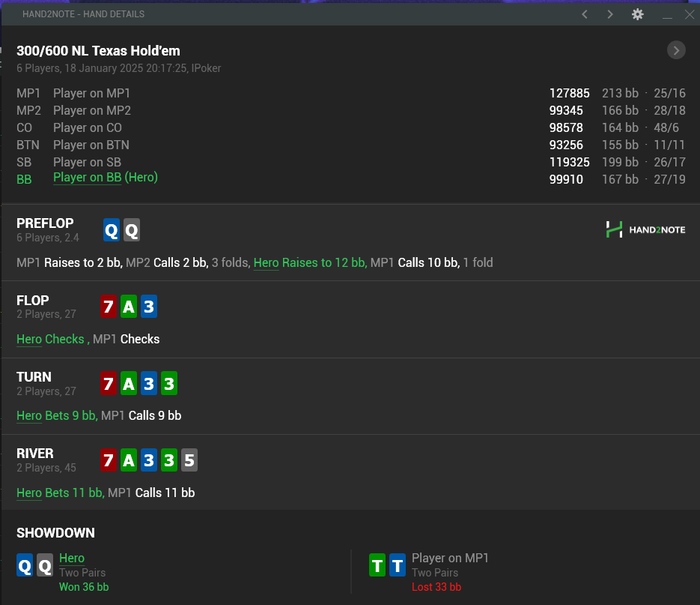Go to next hand with right arrow

pyautogui.click(x=610, y=14)
